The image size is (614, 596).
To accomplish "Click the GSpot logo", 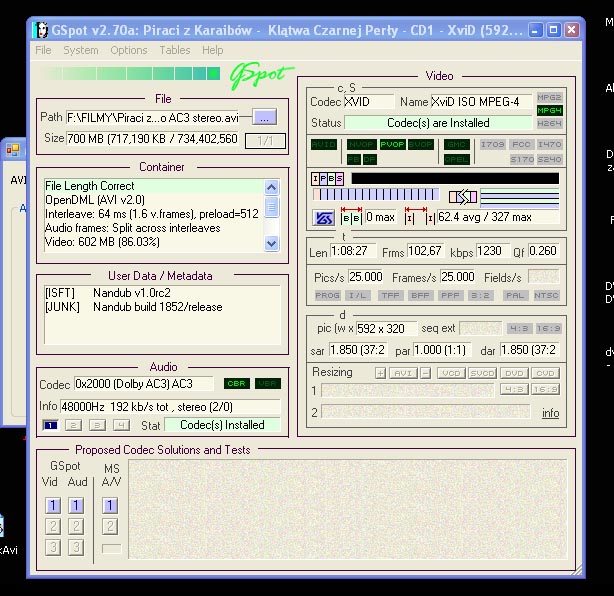I will click(x=260, y=76).
